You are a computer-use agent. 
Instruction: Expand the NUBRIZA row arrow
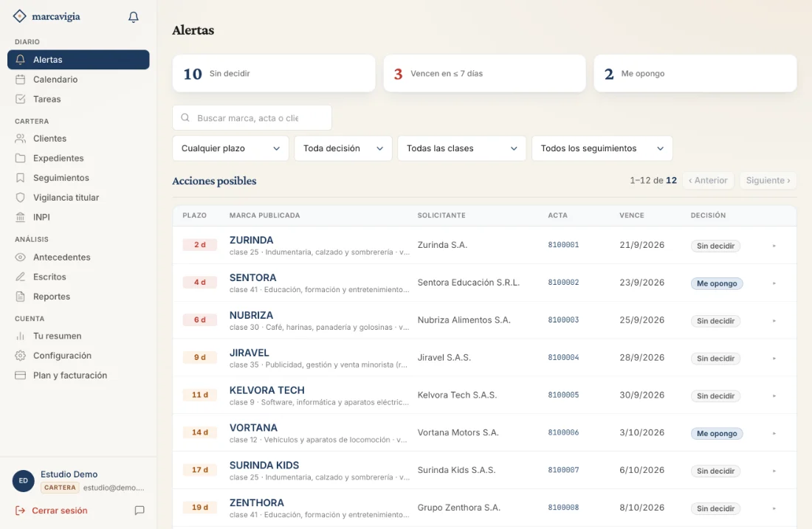click(x=774, y=321)
